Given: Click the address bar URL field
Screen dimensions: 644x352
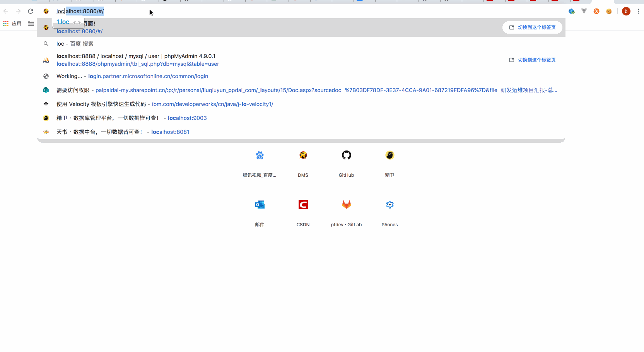Looking at the screenshot, I should click(302, 11).
